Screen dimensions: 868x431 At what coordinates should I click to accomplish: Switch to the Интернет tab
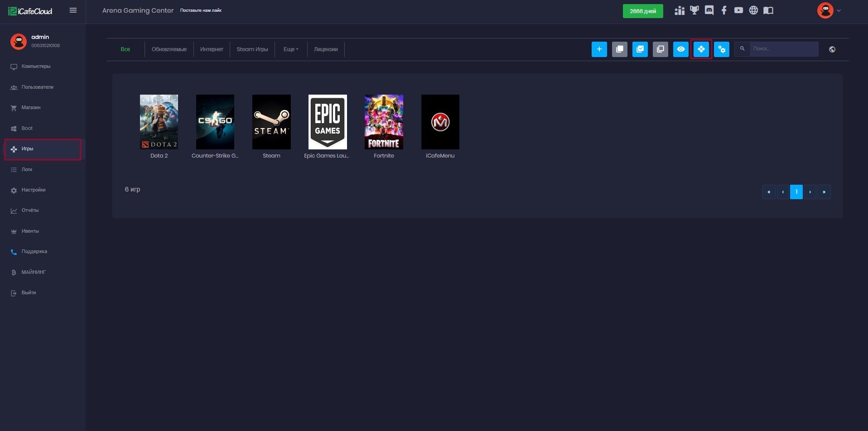pyautogui.click(x=212, y=49)
